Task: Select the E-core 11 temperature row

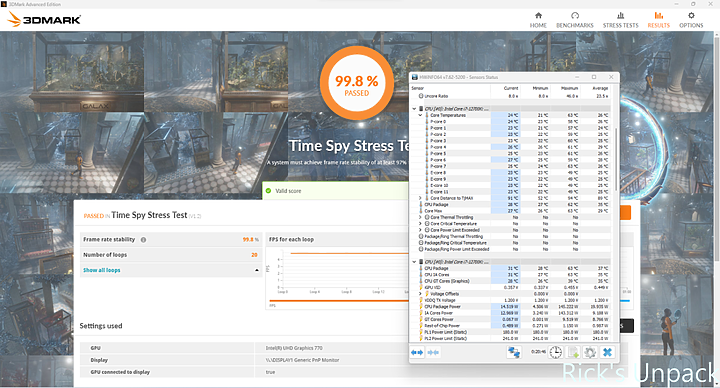Action: click(x=510, y=191)
